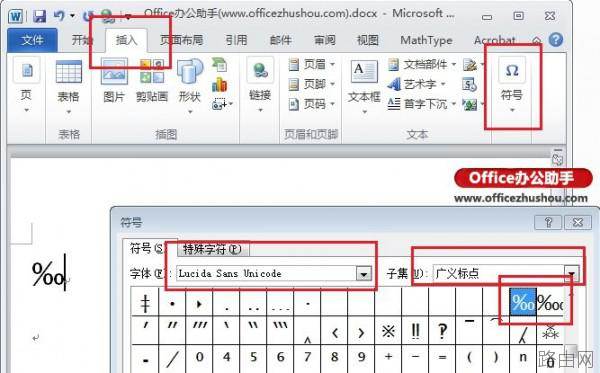Click the Word application icon in title bar
Image resolution: width=600 pixels, height=373 pixels.
coord(16,16)
